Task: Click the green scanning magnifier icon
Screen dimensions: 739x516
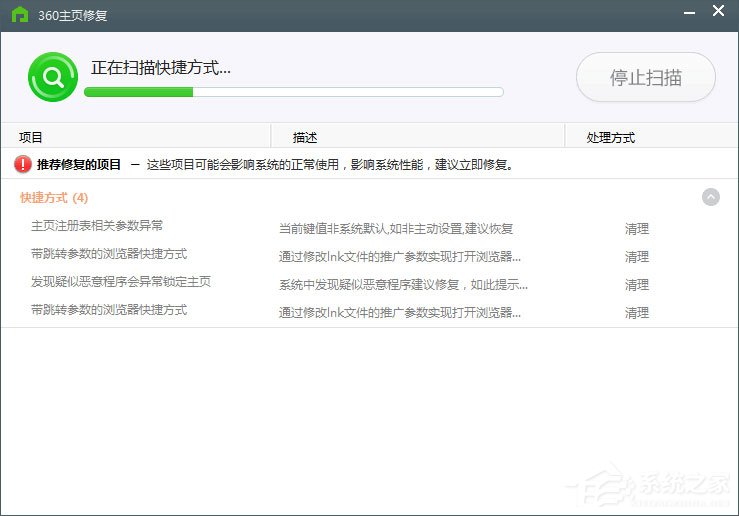Action: (53, 77)
